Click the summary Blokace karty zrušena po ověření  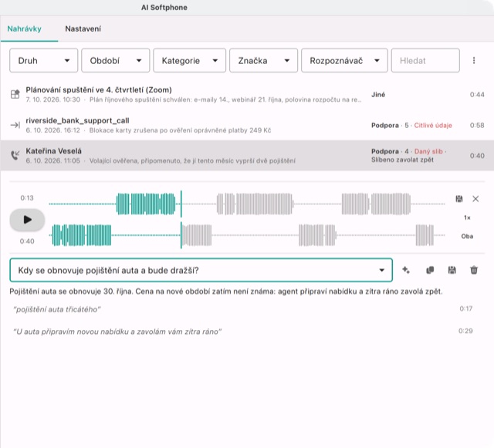(x=180, y=130)
